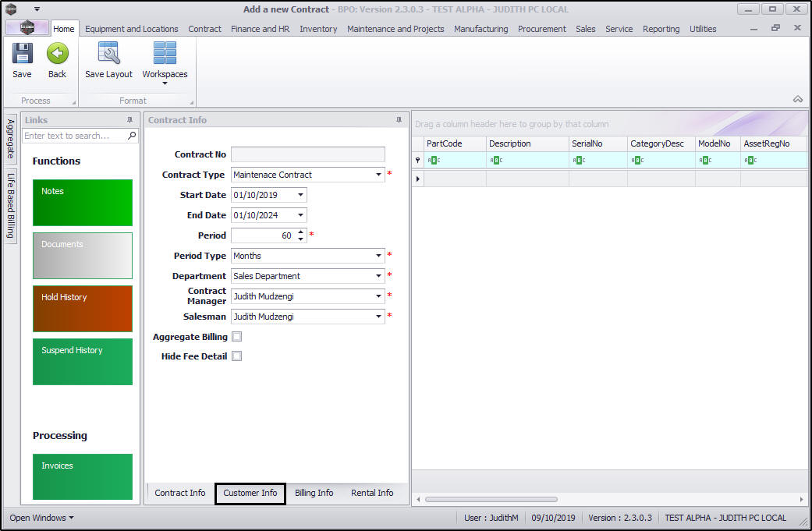Open the Period Type dropdown

point(379,256)
